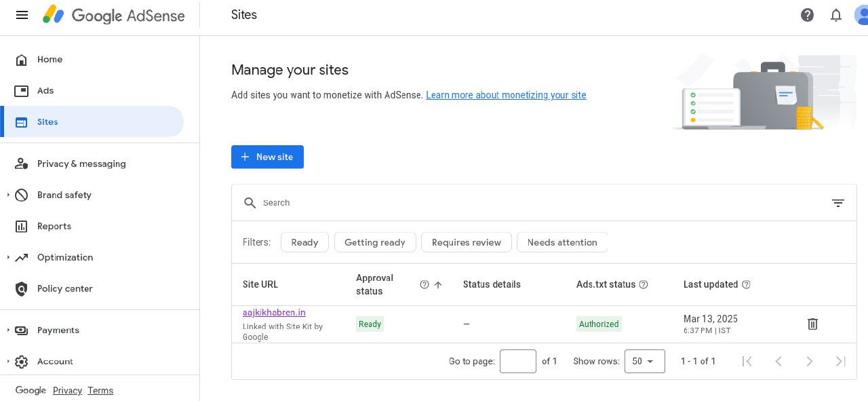Open the Show rows 50 dropdown
This screenshot has width=868, height=401.
pyautogui.click(x=645, y=362)
